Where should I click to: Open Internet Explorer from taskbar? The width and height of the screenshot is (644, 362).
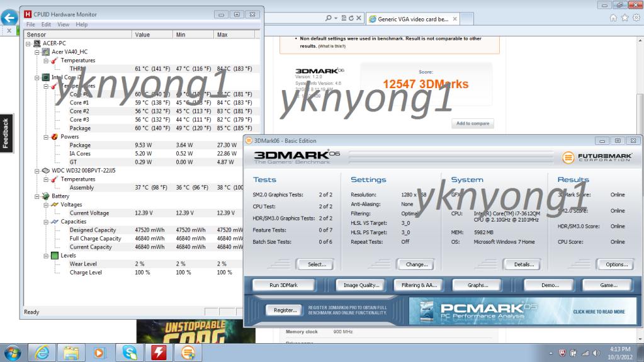click(42, 353)
